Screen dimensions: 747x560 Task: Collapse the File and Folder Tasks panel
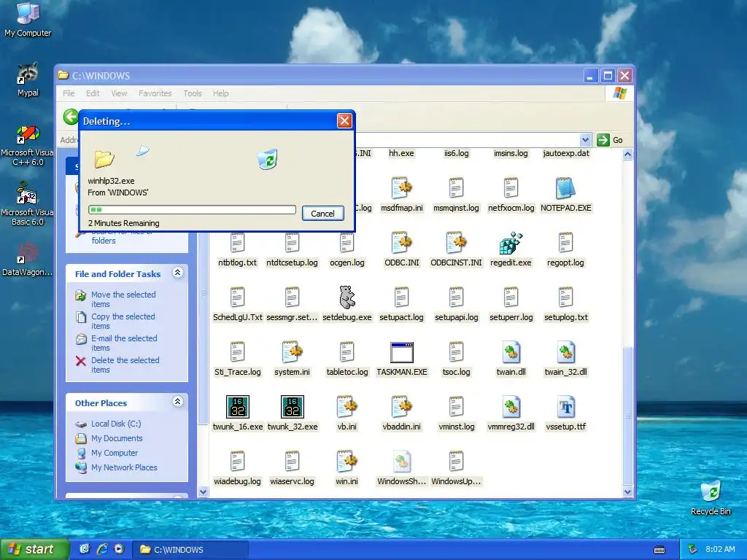click(178, 273)
